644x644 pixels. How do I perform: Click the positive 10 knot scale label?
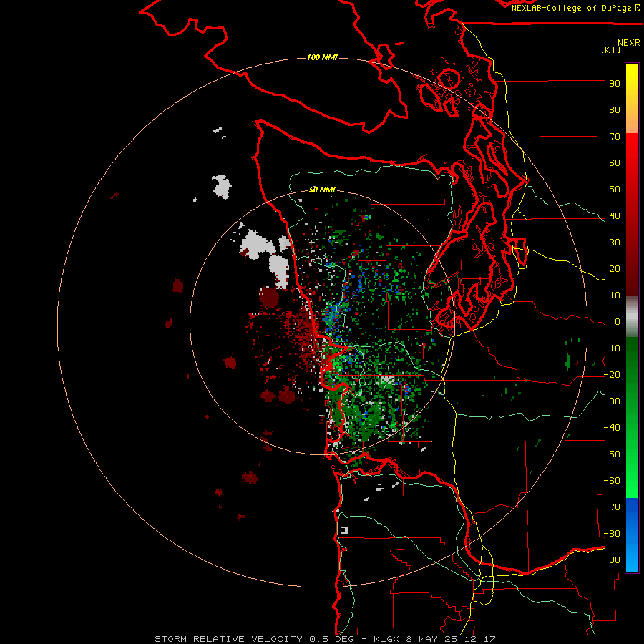coord(615,296)
